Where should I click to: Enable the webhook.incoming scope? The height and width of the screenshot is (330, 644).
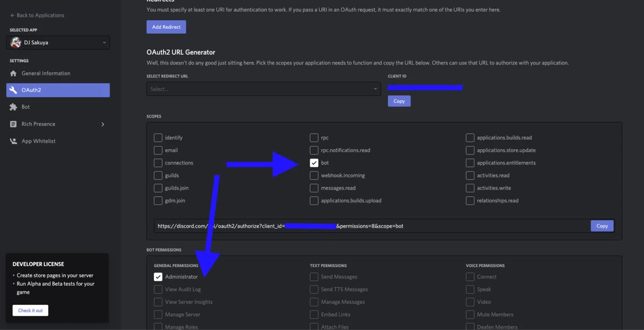[x=314, y=175]
